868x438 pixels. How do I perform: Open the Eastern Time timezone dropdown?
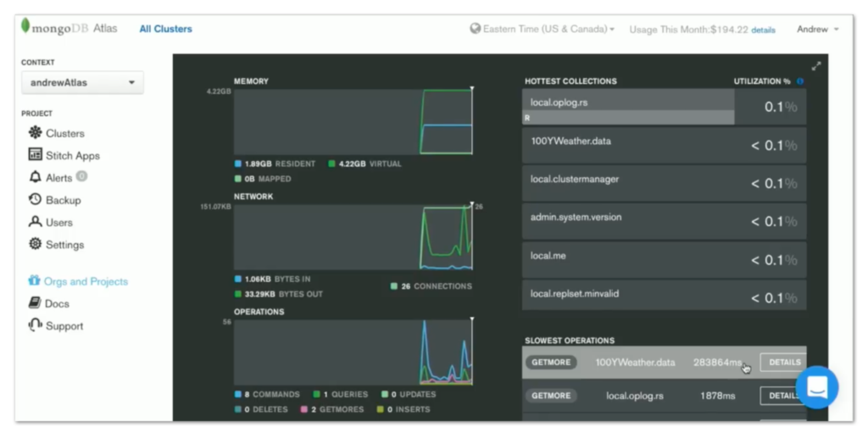(x=542, y=29)
